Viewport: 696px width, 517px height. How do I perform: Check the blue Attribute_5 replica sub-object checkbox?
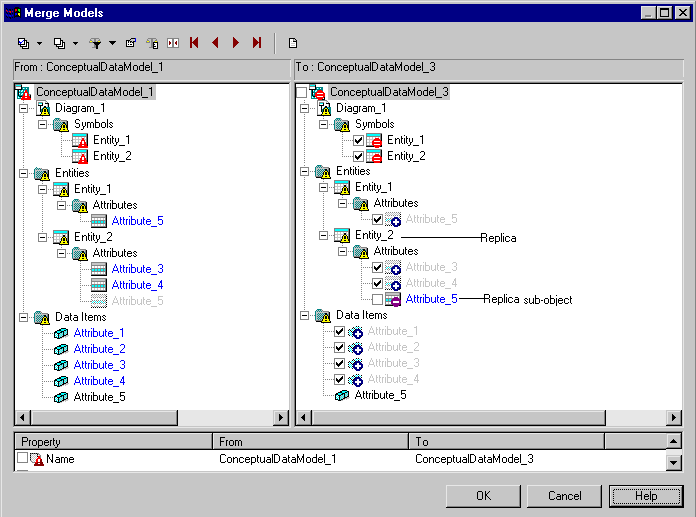[378, 300]
